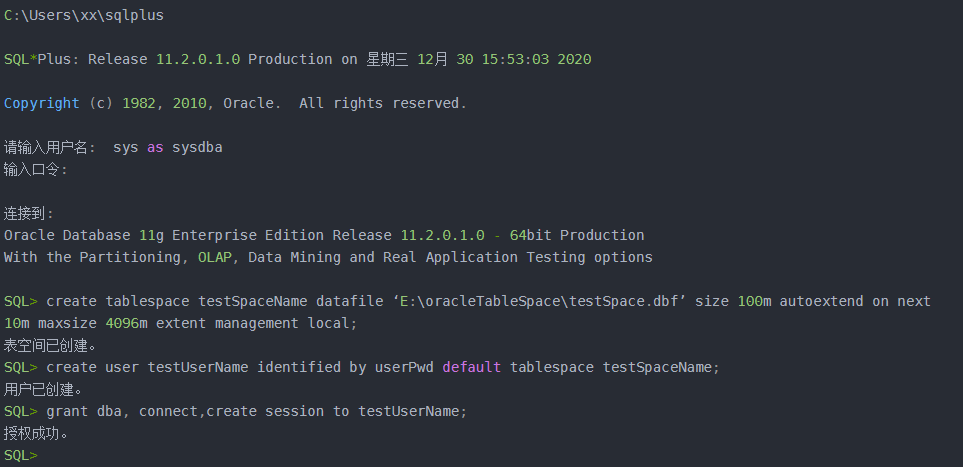Click the 'create tablespace' keyword text
Viewport: 963px width, 467px height.
118,302
